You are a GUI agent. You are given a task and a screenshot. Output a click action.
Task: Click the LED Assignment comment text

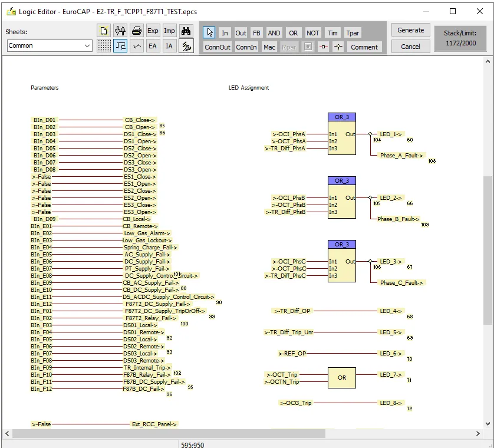click(x=249, y=88)
